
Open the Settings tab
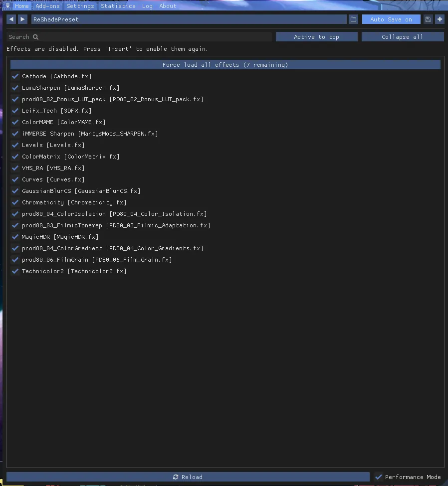[80, 6]
